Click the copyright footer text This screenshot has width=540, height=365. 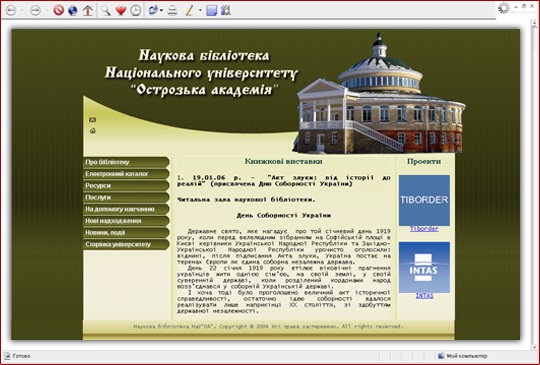pos(268,326)
